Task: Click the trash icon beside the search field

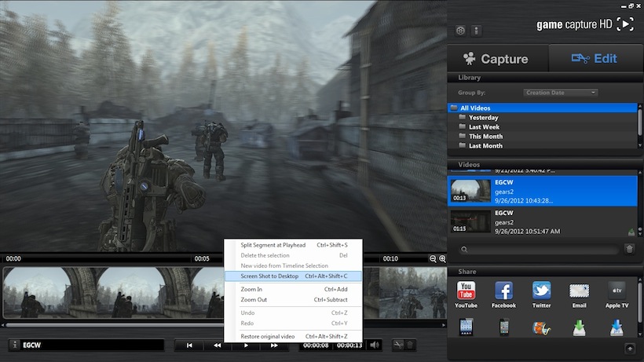Action: [630, 249]
